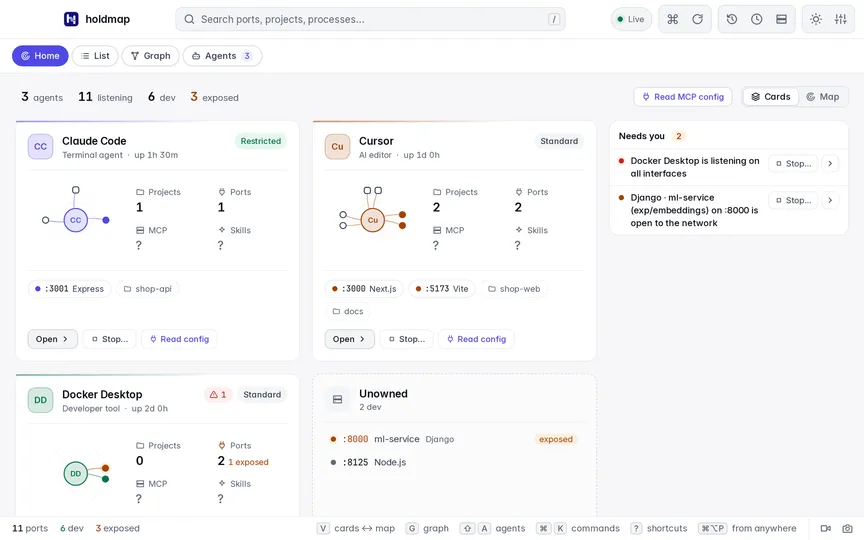
Task: Click the Standard badge on Cursor card
Action: point(559,141)
